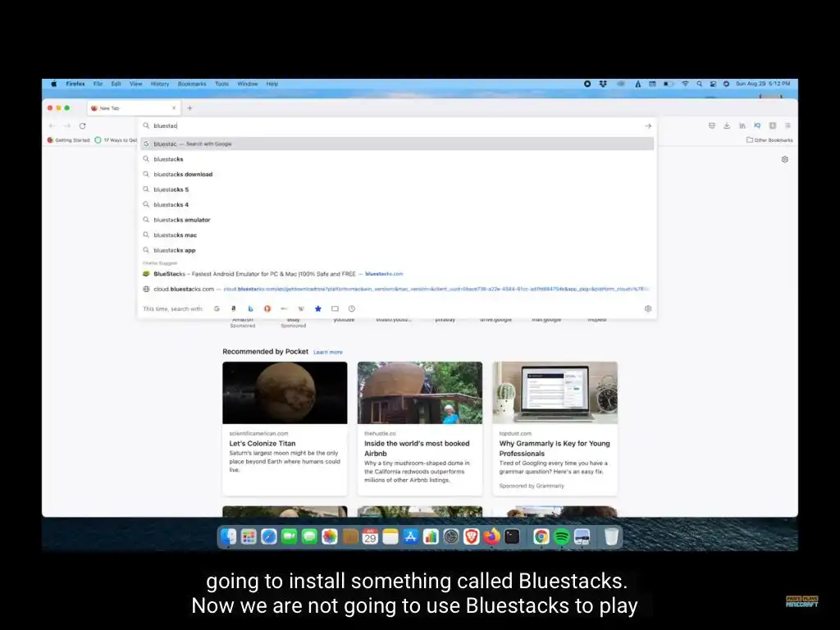Click the Go arrow in address bar
Screen dimensions: 840x630
click(648, 126)
